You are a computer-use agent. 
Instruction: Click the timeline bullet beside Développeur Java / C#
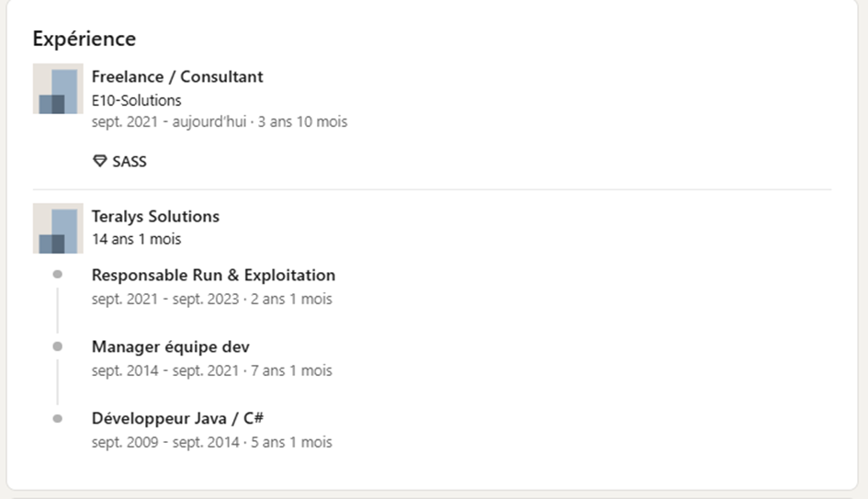tap(58, 418)
